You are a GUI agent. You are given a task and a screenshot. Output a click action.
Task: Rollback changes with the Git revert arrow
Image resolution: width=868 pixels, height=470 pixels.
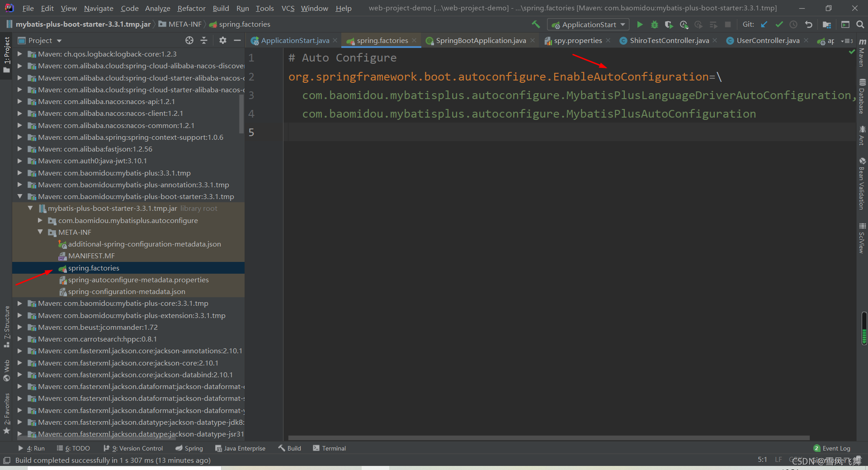coord(809,24)
